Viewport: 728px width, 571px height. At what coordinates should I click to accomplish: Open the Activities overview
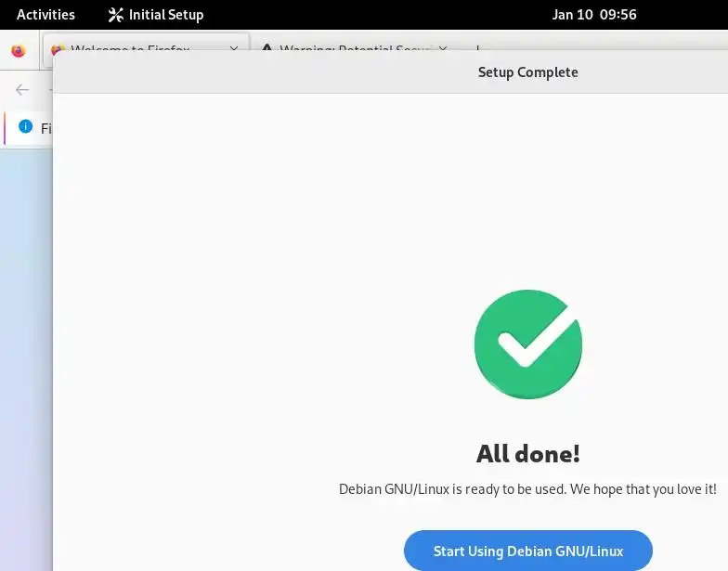coord(45,15)
